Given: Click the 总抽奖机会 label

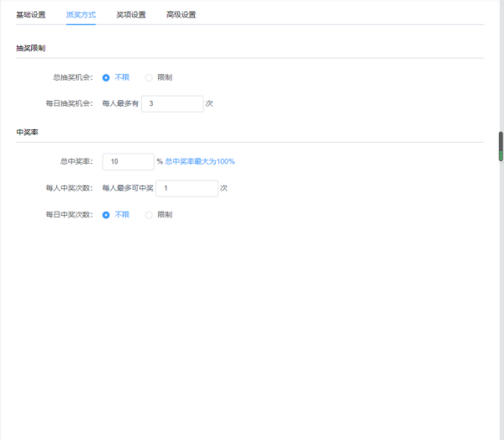Looking at the screenshot, I should point(73,77).
